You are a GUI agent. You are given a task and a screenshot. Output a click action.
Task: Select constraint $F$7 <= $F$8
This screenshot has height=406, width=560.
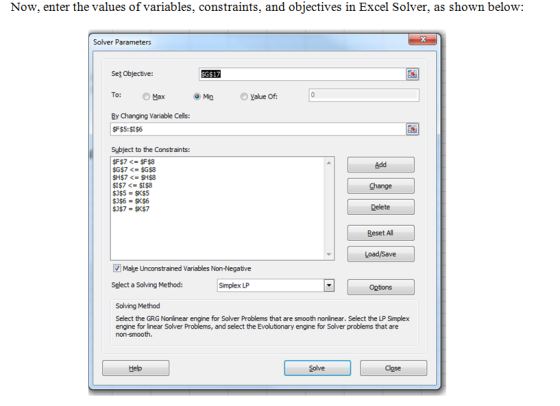point(134,162)
